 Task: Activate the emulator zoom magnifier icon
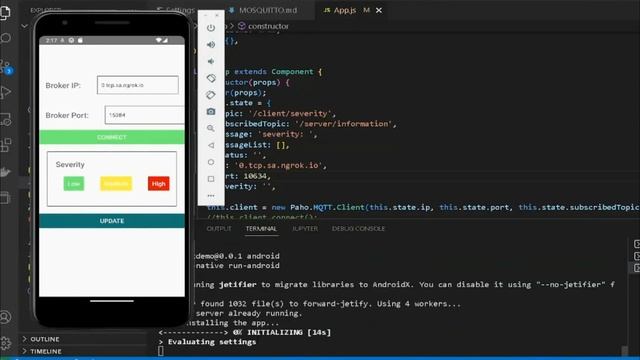pos(211,128)
